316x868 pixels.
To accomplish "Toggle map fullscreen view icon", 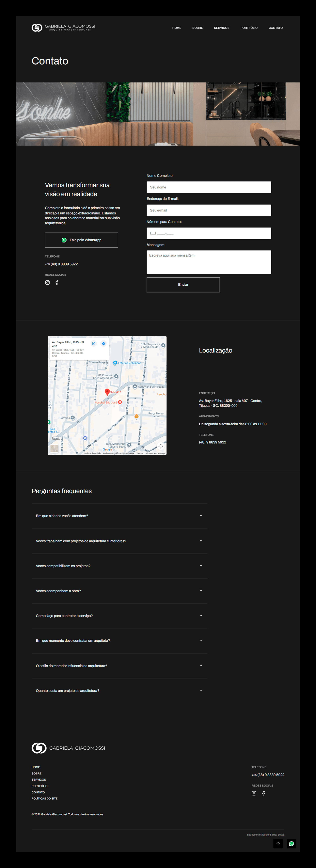I will (161, 446).
